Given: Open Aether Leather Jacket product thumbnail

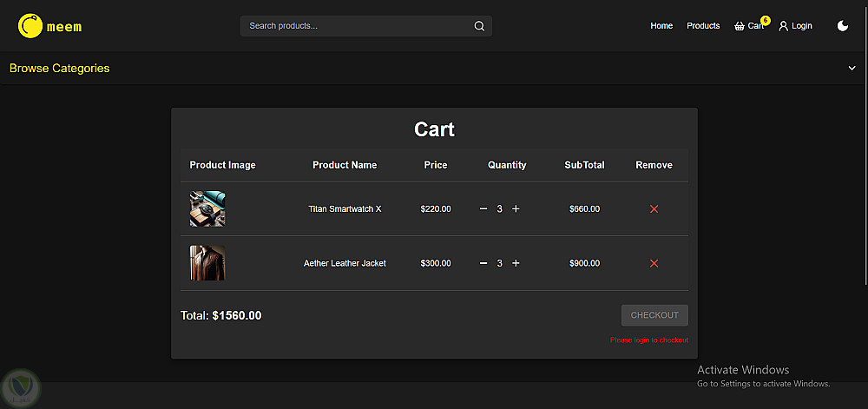Looking at the screenshot, I should [207, 263].
